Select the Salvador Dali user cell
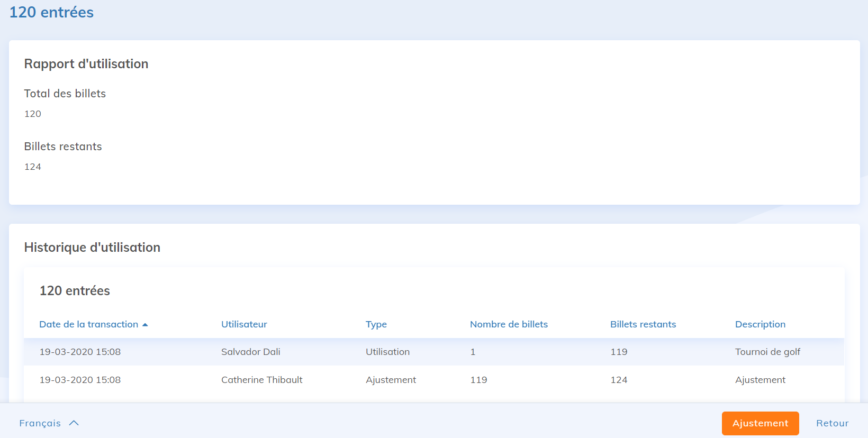Screen dimensions: 868x438 (x=250, y=352)
